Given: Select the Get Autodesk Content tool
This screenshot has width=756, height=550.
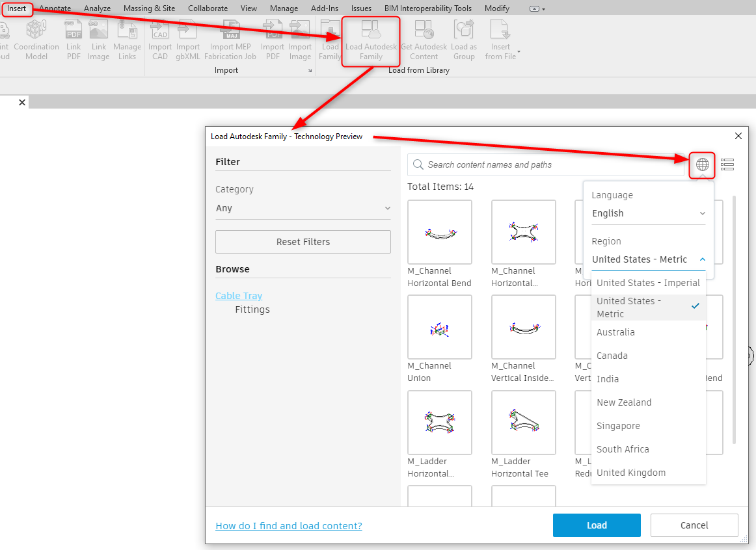Looking at the screenshot, I should pos(424,39).
